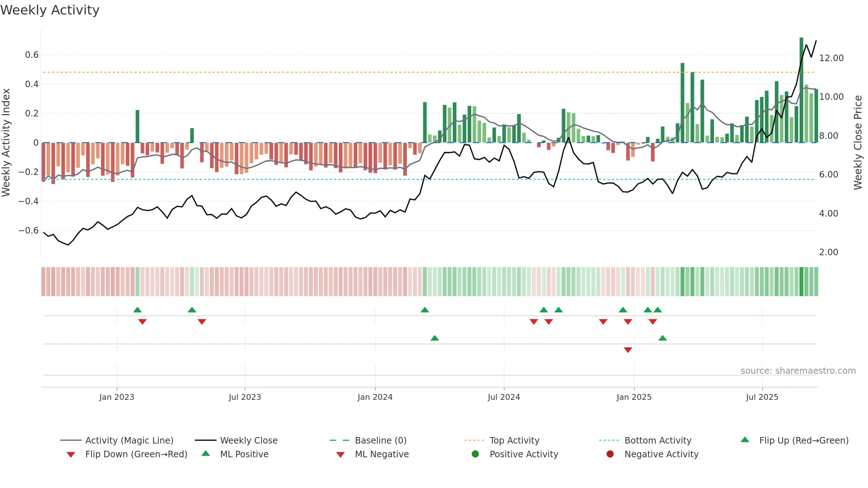
Task: Click the first green flip-up marker after Jan 2023
Action: (x=137, y=310)
